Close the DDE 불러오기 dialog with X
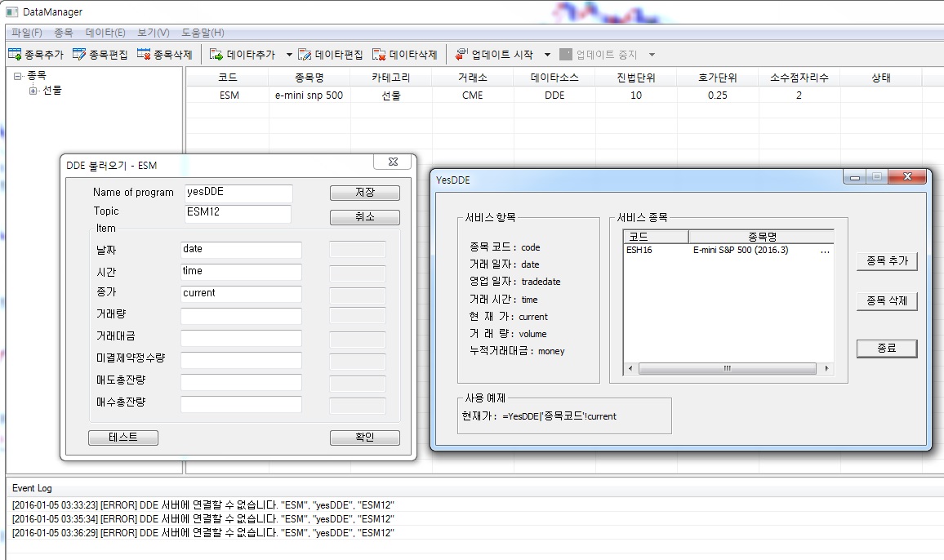This screenshot has height=560, width=944. [393, 162]
